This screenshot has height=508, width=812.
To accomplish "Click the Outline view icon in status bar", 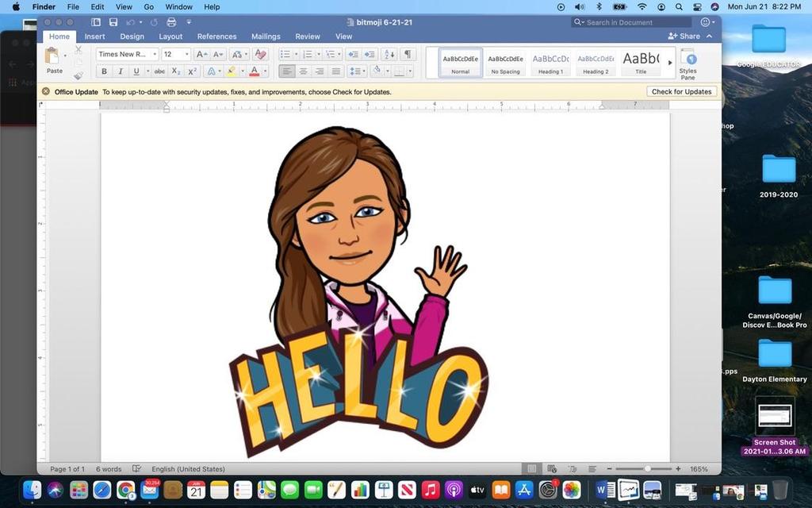I will 573,468.
